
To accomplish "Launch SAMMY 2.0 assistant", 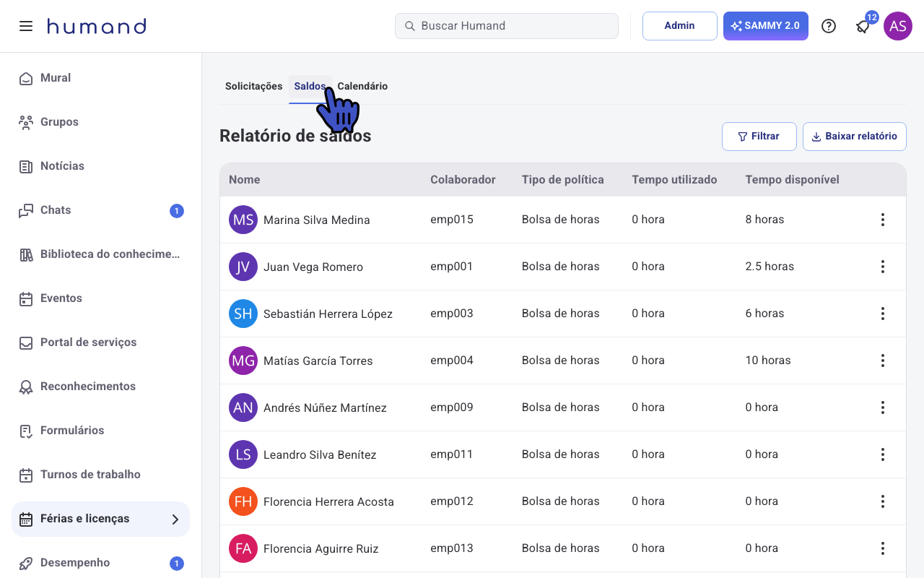I will click(765, 26).
